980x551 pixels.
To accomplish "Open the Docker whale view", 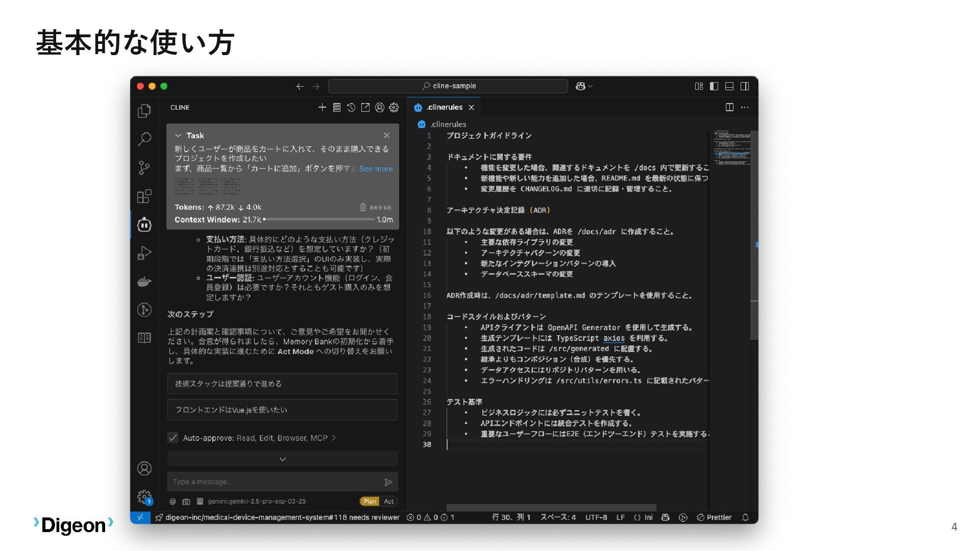I will click(144, 282).
